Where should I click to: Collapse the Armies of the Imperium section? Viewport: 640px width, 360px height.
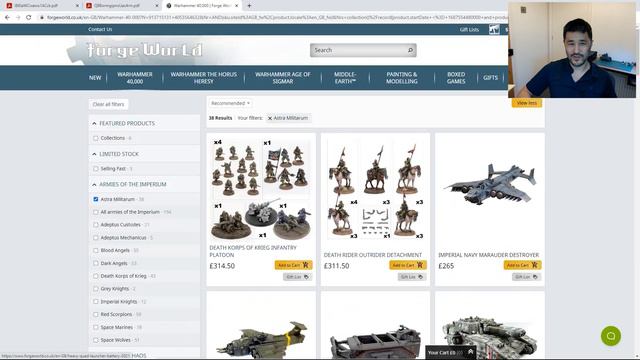tap(94, 184)
